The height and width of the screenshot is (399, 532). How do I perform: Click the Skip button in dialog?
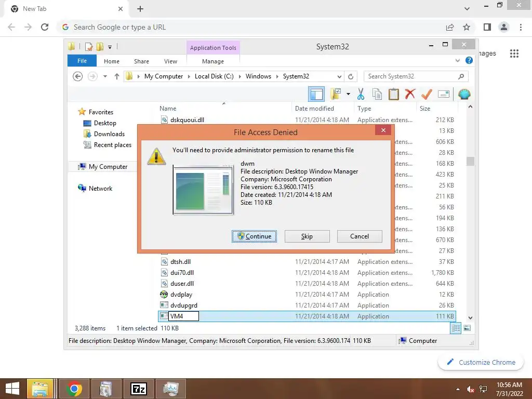pyautogui.click(x=307, y=236)
